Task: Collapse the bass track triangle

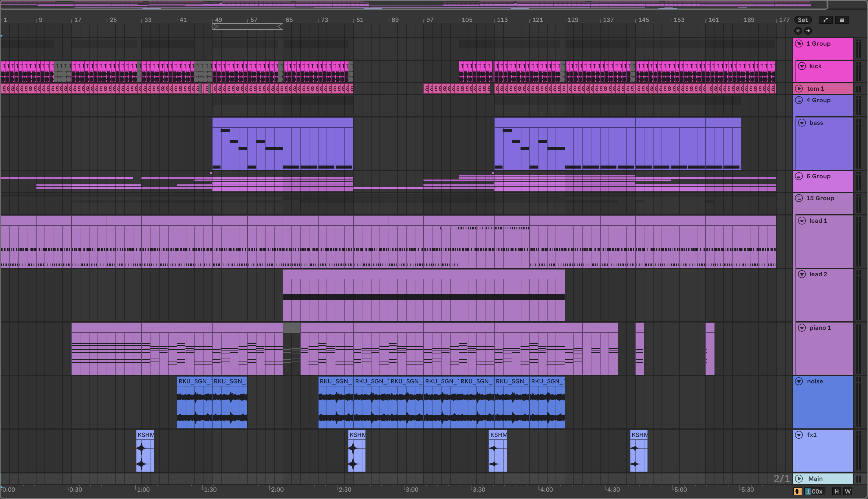Action: (802, 123)
